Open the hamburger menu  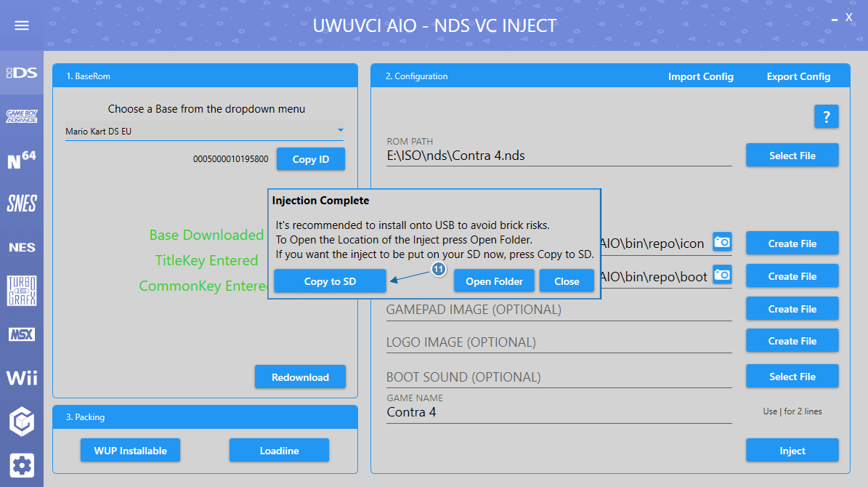22,25
